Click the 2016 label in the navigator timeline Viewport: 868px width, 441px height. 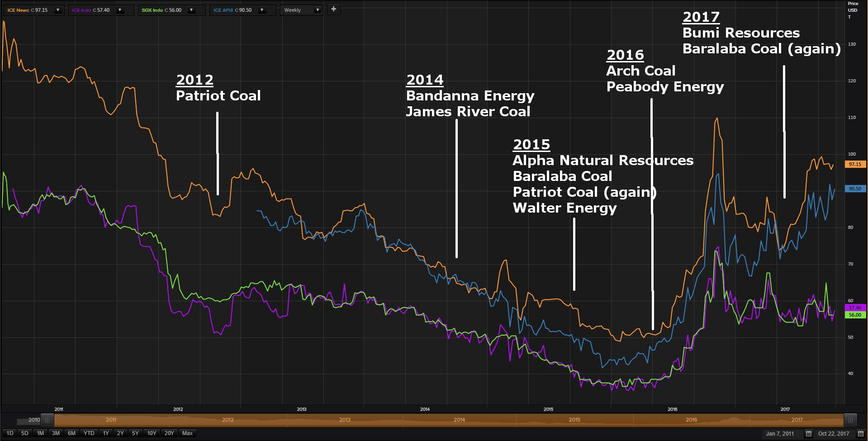[691, 420]
